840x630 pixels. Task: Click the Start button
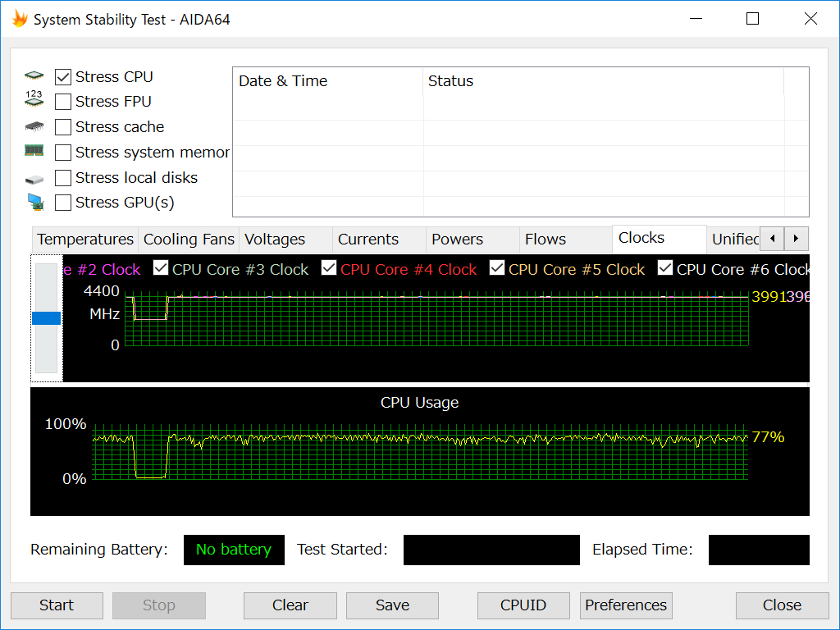click(x=57, y=605)
